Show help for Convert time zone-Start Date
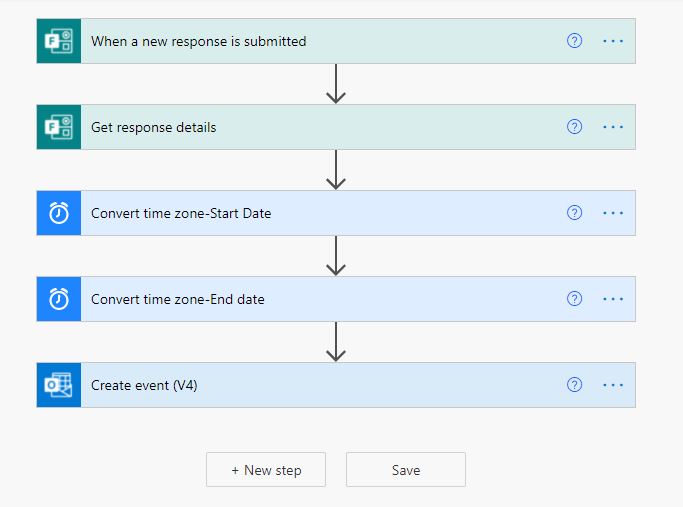This screenshot has height=507, width=683. [574, 213]
